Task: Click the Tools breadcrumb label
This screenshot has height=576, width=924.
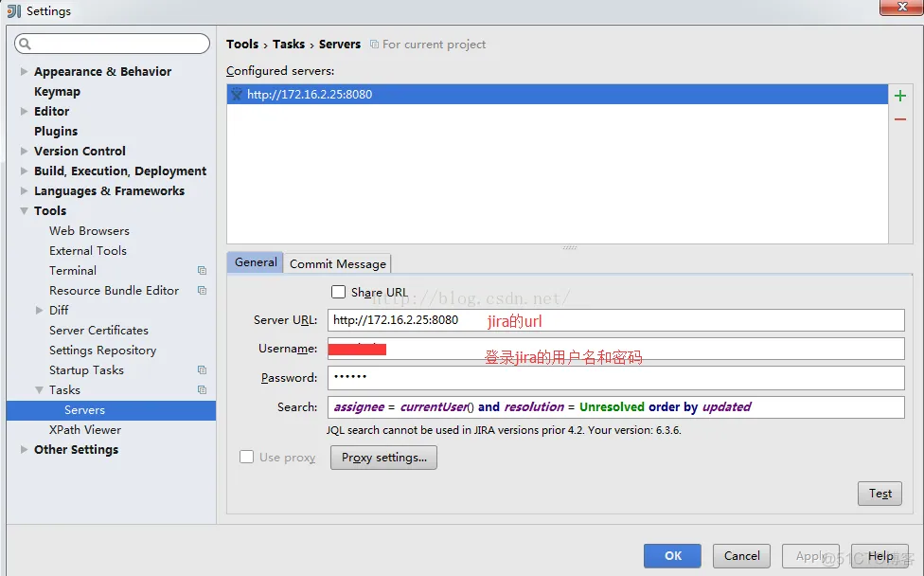Action: (x=242, y=45)
